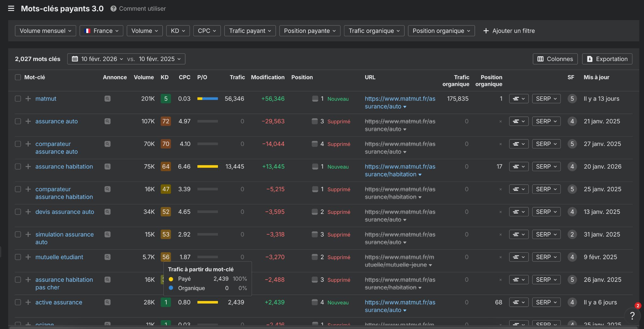Open the France country dropdown
The width and height of the screenshot is (644, 329).
coord(101,31)
